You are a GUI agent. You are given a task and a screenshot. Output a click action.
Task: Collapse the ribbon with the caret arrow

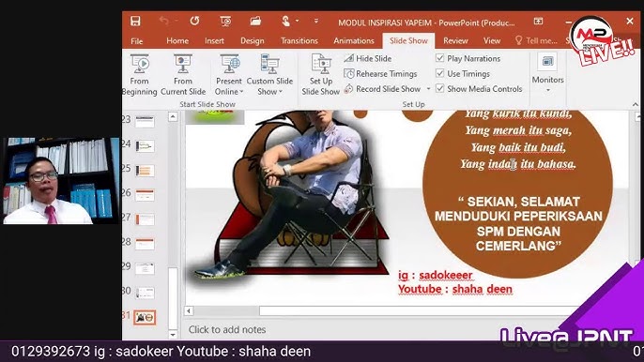coord(636,105)
